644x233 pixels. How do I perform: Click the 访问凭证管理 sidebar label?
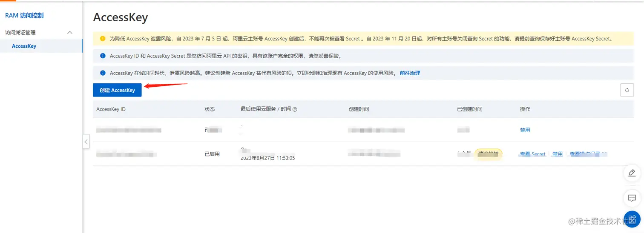[x=20, y=32]
